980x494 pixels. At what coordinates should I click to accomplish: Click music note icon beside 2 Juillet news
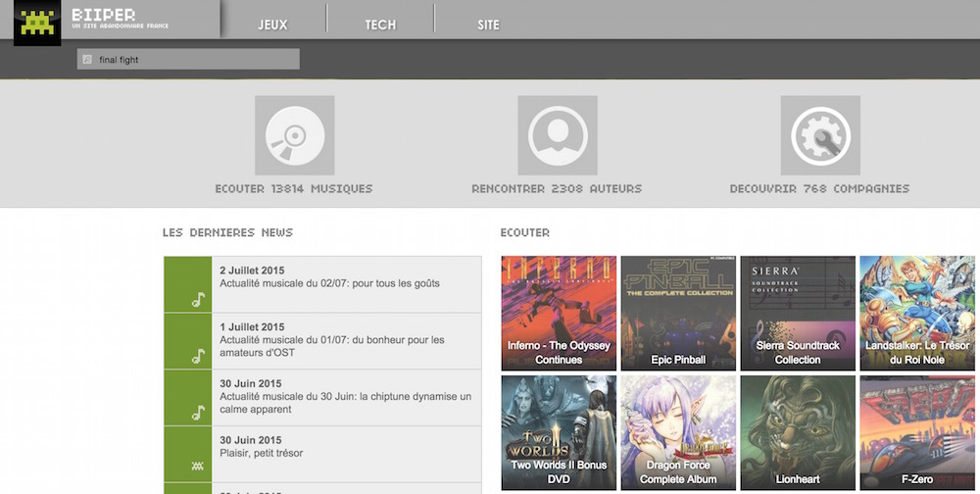[x=197, y=300]
